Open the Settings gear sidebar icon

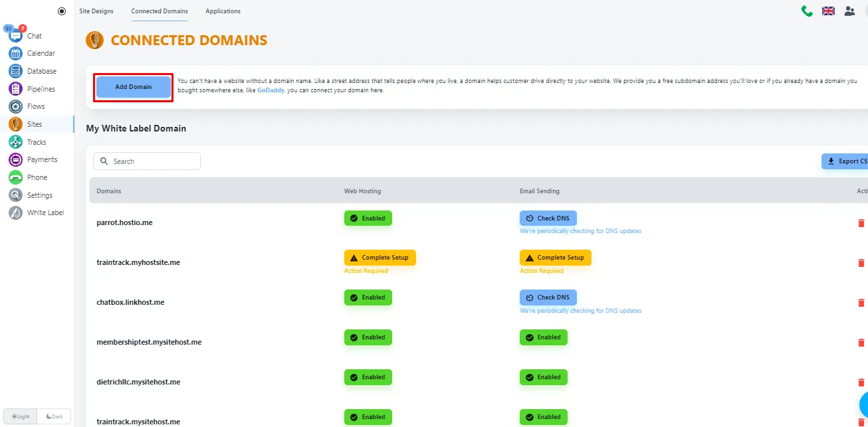click(15, 195)
